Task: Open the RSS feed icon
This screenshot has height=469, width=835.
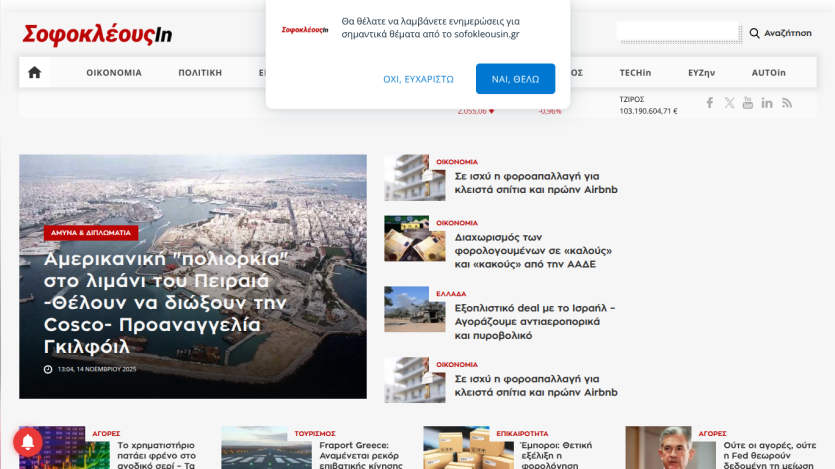Action: pyautogui.click(x=787, y=103)
